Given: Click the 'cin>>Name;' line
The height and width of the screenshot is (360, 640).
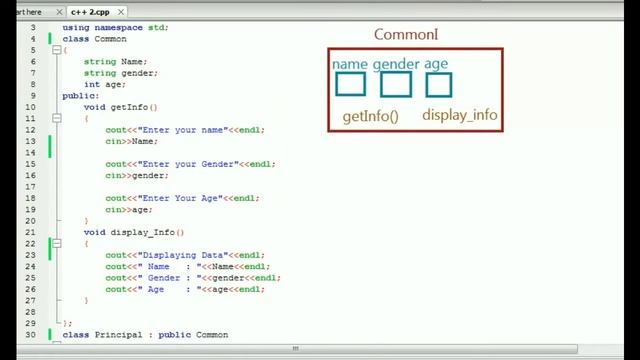Looking at the screenshot, I should point(131,141).
